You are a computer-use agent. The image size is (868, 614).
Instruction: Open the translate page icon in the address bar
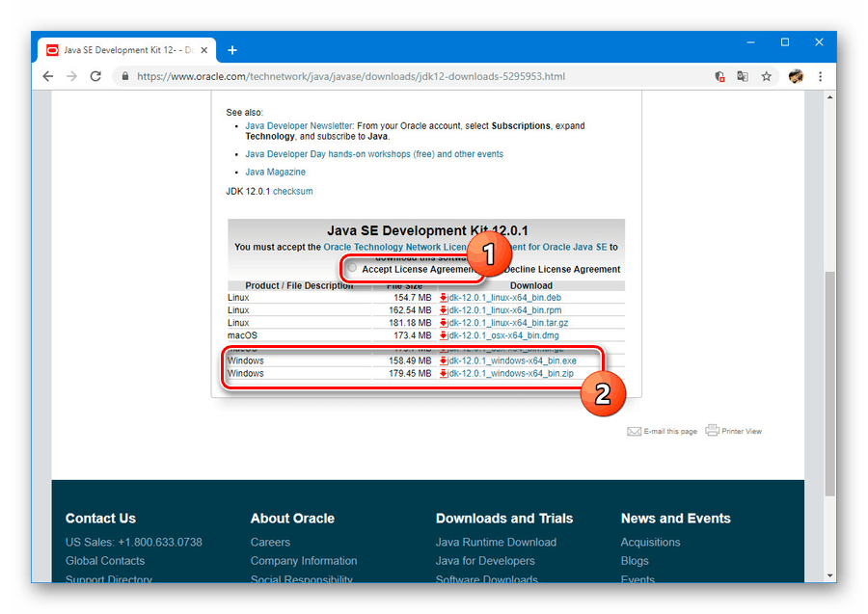point(743,76)
